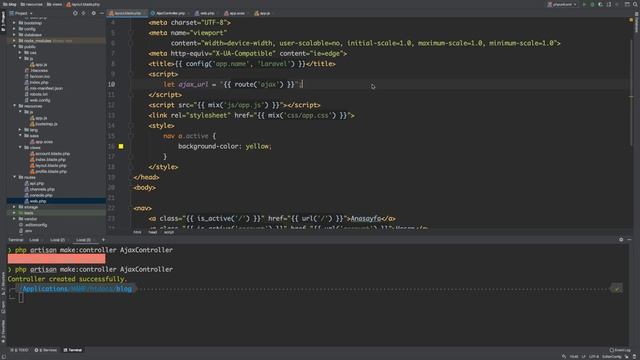This screenshot has width=640, height=360.
Task: Place cursor on the </head> line in editor
Action: point(146,177)
